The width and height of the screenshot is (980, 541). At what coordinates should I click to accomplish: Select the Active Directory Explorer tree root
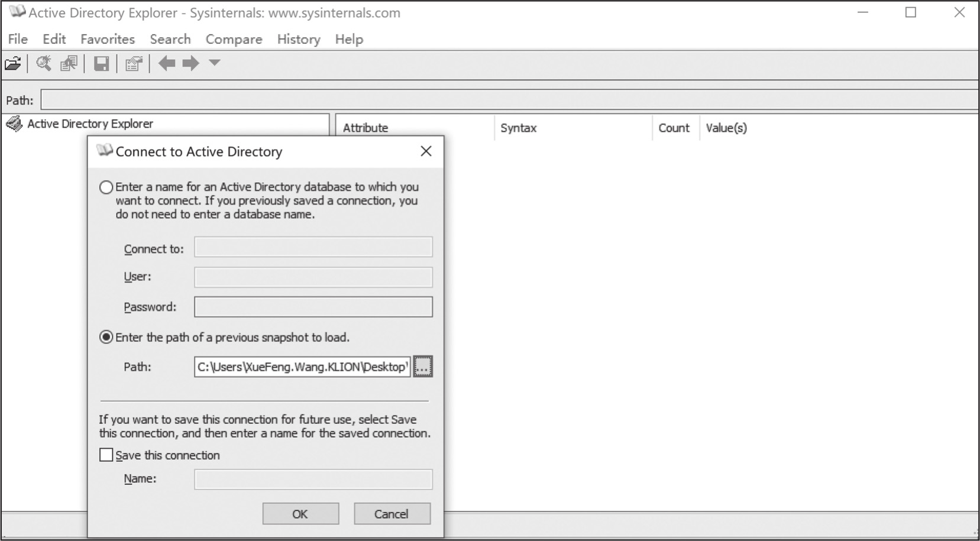tap(90, 124)
